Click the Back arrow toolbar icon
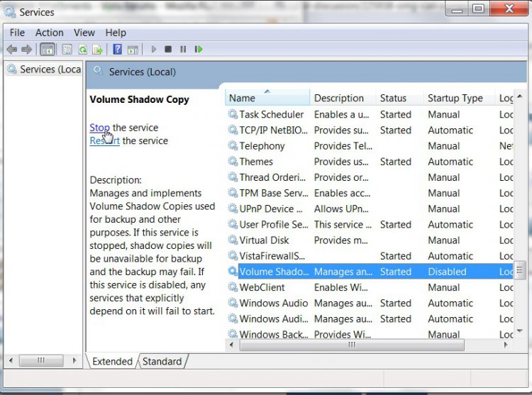The width and height of the screenshot is (532, 395). pos(12,50)
